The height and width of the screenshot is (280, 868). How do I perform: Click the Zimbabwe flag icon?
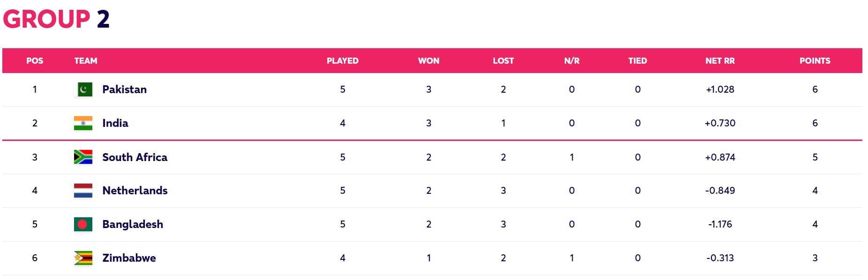click(x=83, y=258)
